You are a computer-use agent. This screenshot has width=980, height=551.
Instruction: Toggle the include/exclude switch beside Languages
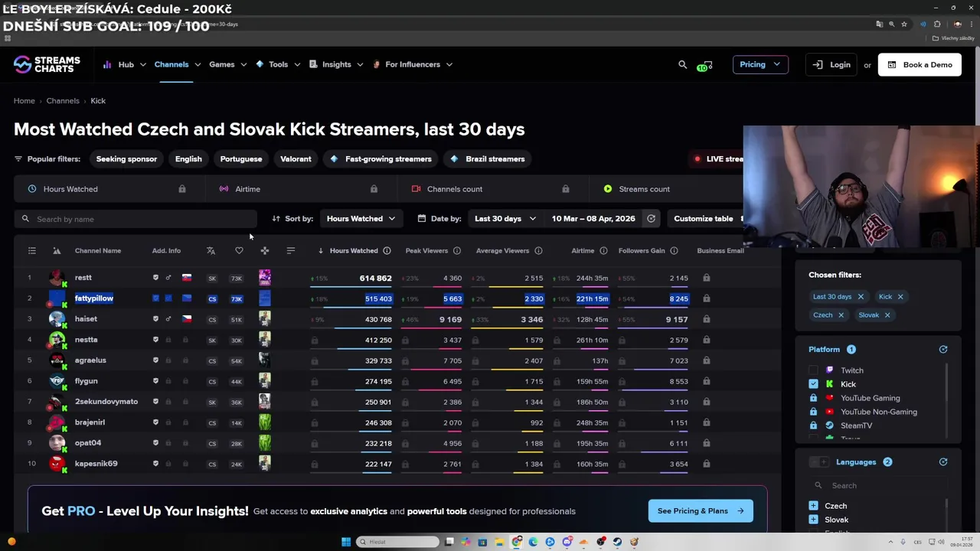pos(819,462)
